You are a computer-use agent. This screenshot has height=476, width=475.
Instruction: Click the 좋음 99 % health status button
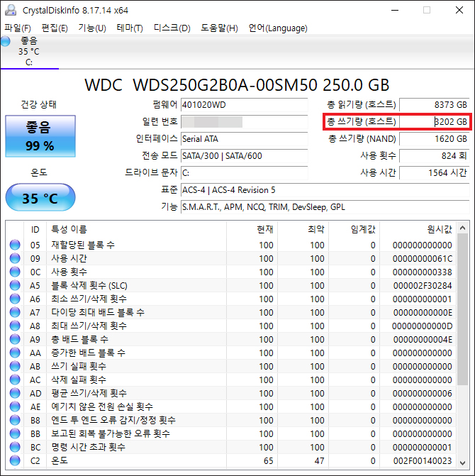40,136
